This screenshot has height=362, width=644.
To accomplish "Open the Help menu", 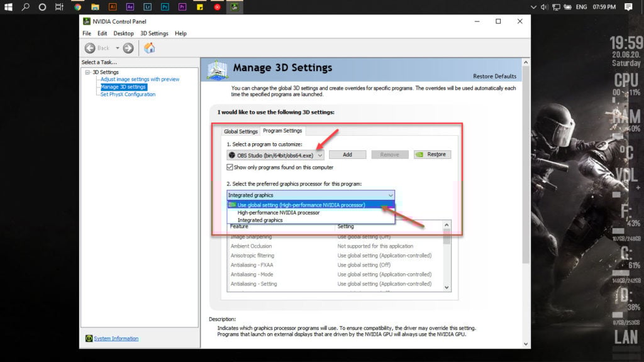I will pos(180,33).
